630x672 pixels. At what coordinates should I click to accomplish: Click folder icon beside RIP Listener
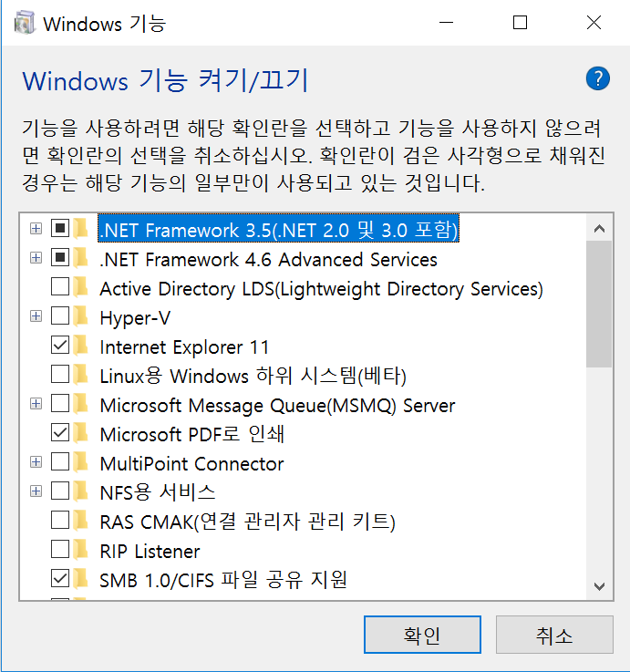click(80, 550)
